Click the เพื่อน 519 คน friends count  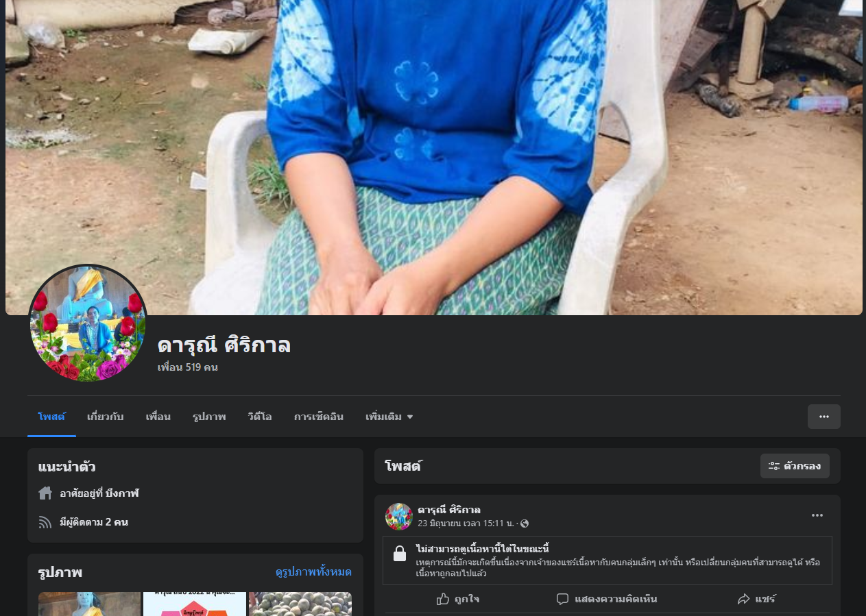point(188,367)
